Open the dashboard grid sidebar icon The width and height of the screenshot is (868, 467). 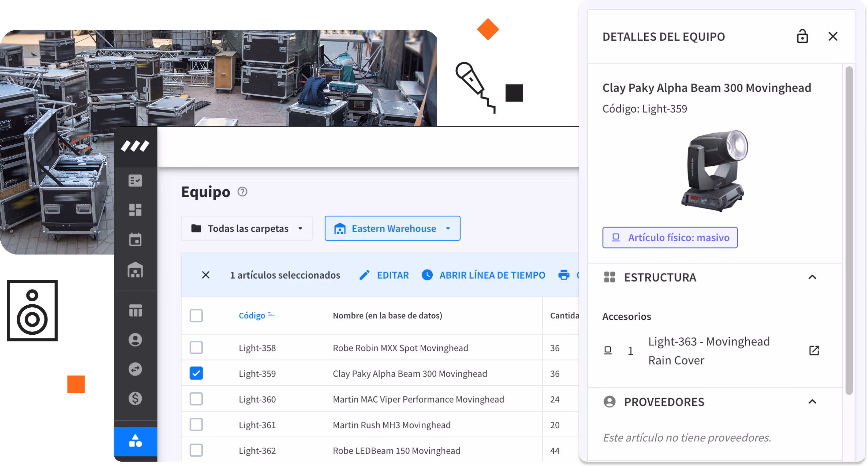pyautogui.click(x=135, y=210)
